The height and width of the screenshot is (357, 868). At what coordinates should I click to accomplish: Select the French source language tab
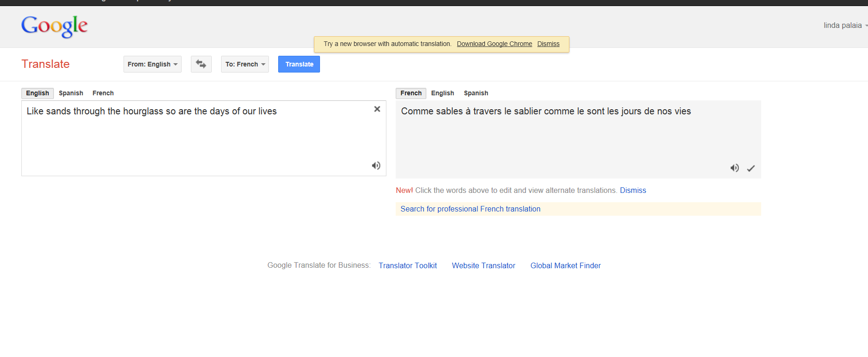pos(103,93)
